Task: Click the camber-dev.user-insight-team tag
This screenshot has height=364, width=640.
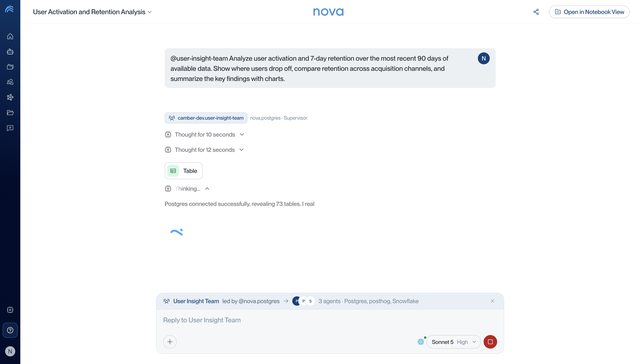Action: coord(206,118)
